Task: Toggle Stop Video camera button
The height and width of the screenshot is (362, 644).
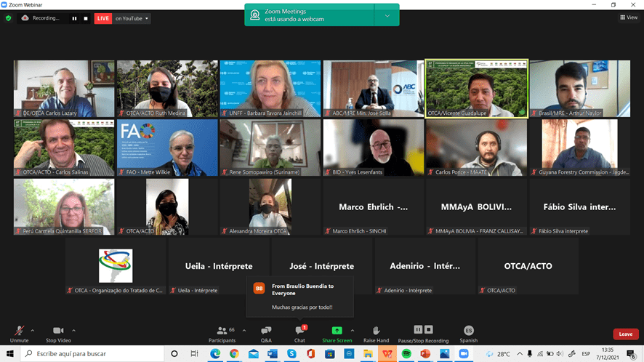Action: 57,334
